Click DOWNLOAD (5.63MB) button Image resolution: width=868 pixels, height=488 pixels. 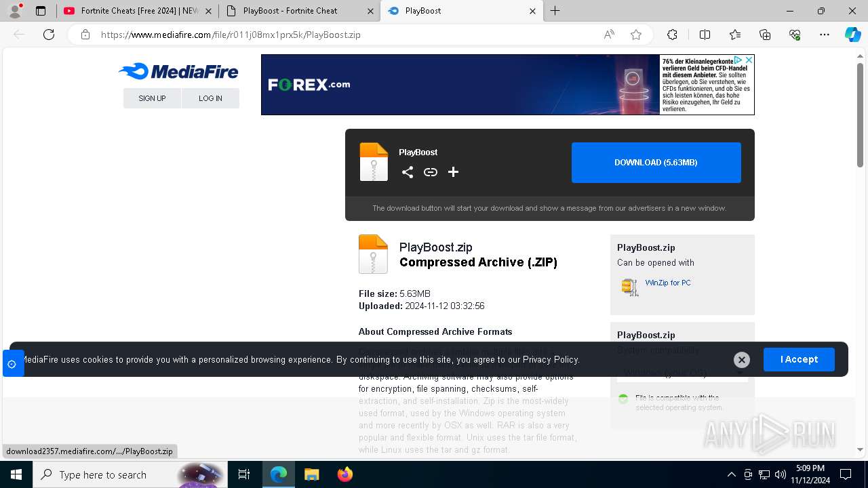656,163
